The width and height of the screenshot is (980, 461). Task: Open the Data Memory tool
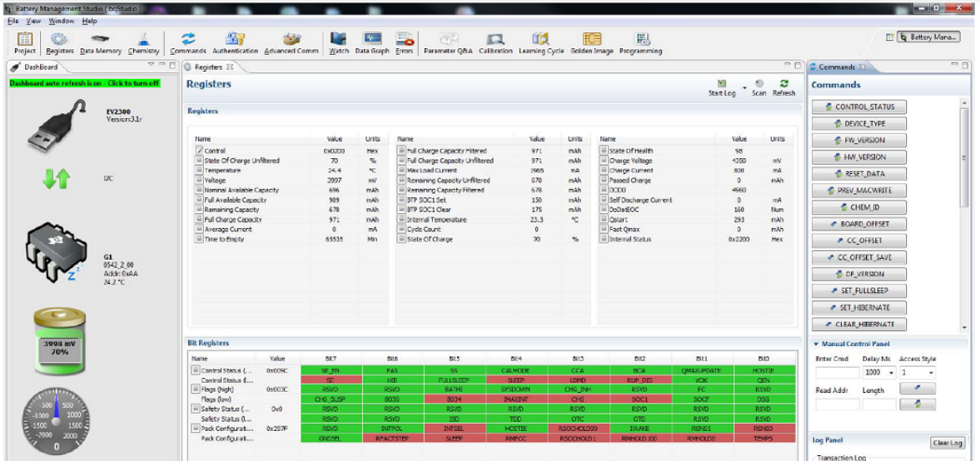tap(101, 43)
